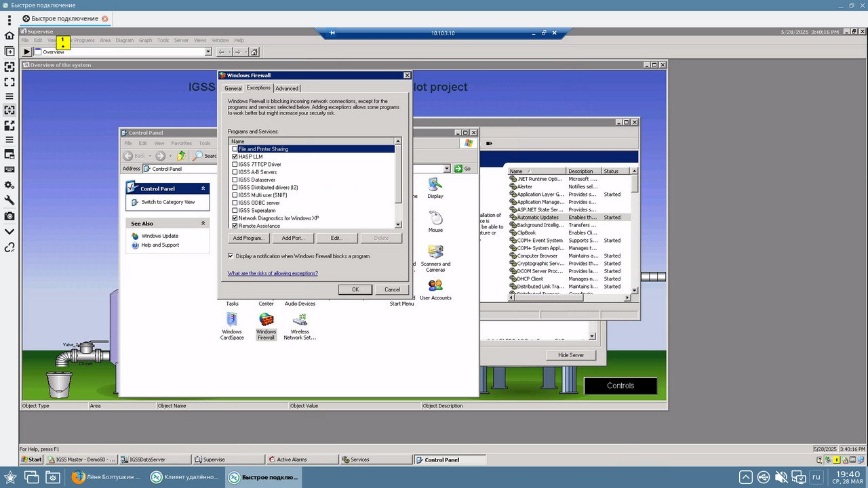Enable IGSS 7TTCP Driver exception

235,164
